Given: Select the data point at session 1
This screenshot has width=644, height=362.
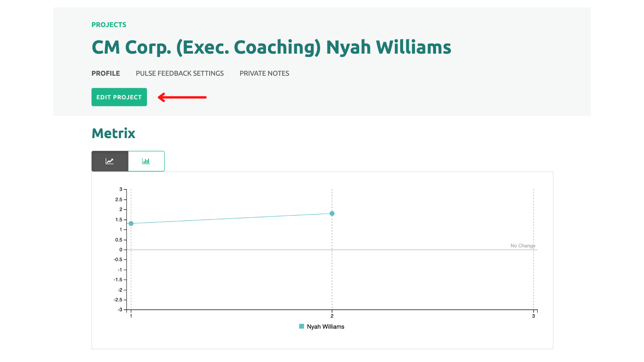Looking at the screenshot, I should tap(131, 224).
